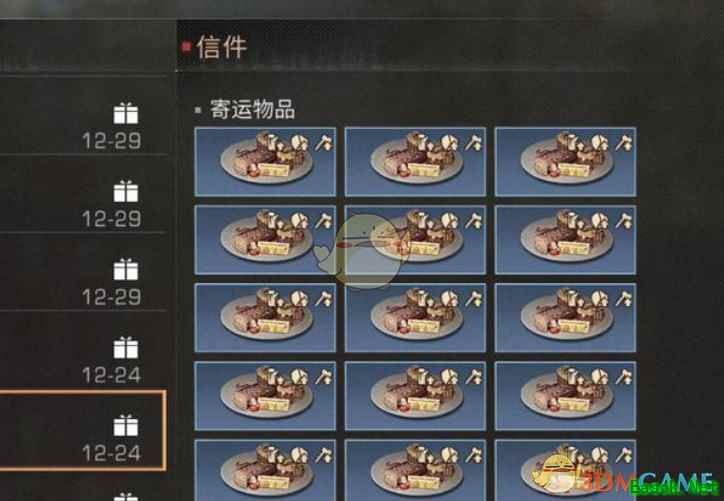Viewport: 724px width, 501px height.
Task: Click fourth row middle food platter
Action: point(415,396)
